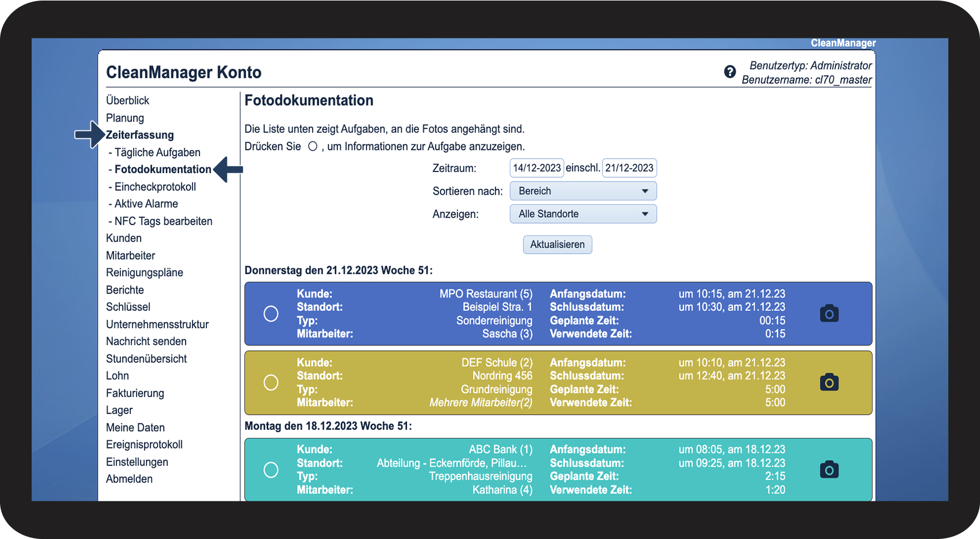
Task: Click camera icon for ABC Bank task
Action: (x=829, y=470)
